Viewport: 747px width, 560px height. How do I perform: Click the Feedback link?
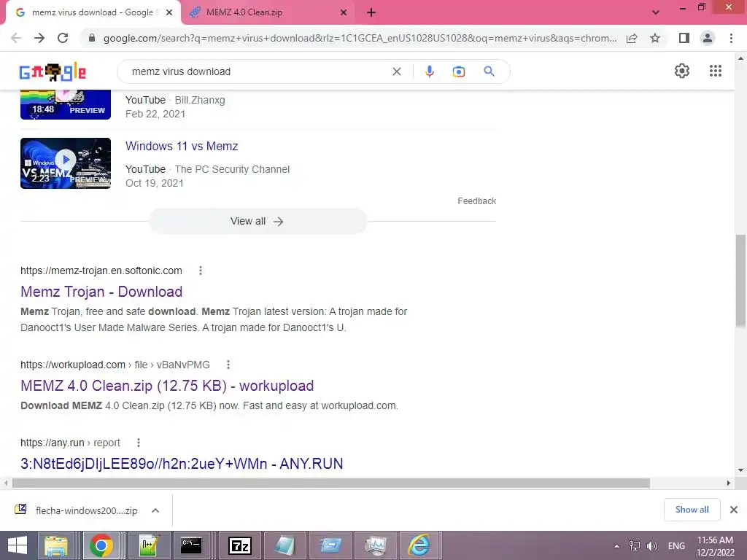[476, 201]
